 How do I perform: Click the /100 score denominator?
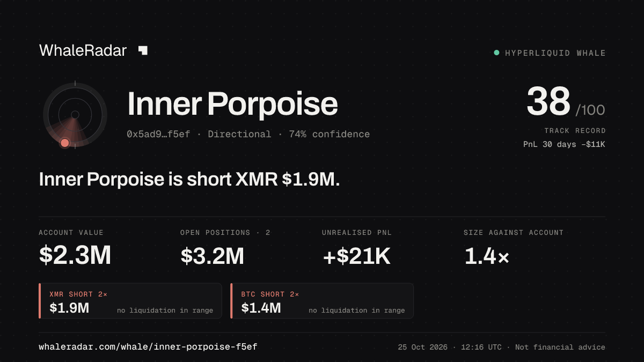point(590,110)
